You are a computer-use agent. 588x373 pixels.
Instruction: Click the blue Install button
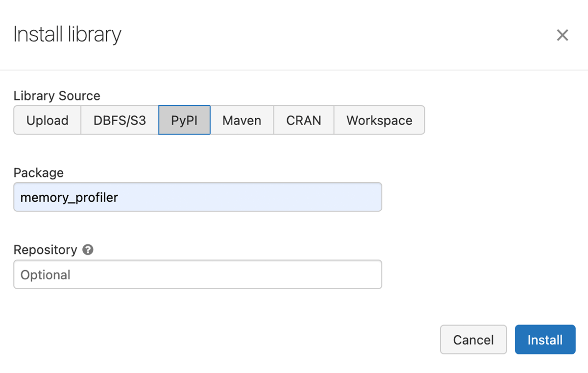545,340
